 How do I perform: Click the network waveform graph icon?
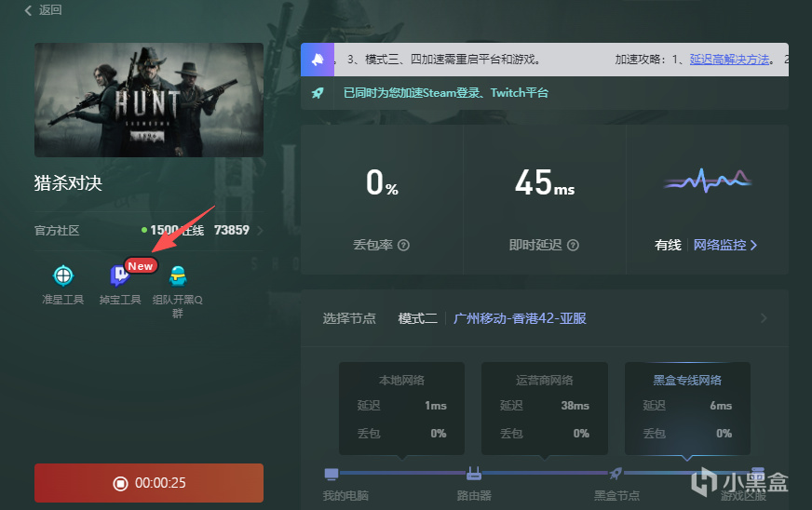click(708, 181)
